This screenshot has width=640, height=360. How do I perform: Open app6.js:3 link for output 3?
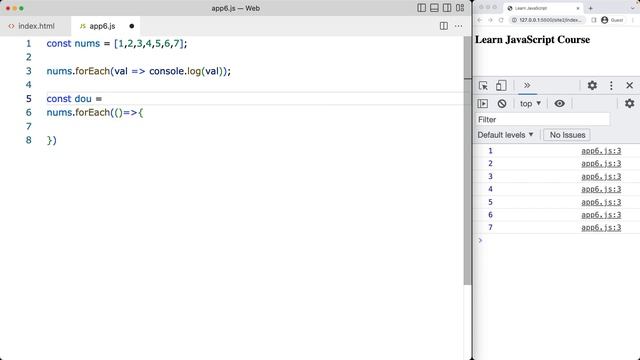pyautogui.click(x=601, y=177)
